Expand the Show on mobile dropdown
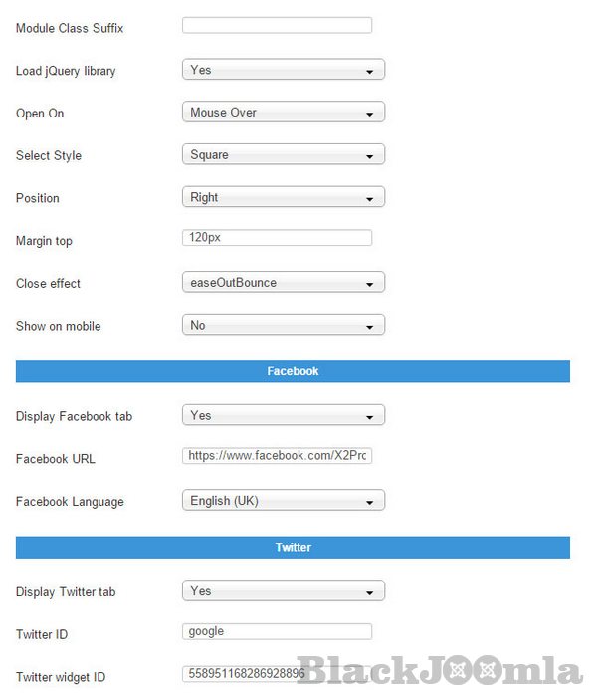597x700 pixels. click(283, 325)
